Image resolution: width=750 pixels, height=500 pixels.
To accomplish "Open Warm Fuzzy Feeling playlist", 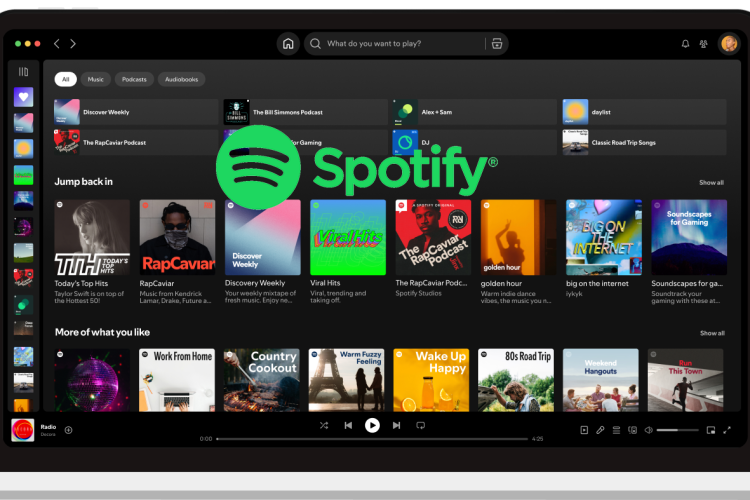I will 346,380.
